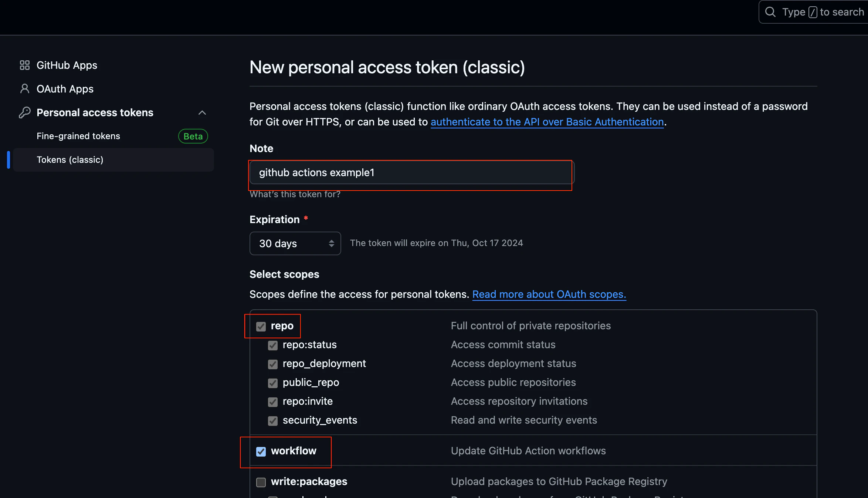Click the Expiration field label
The height and width of the screenshot is (498, 868).
[275, 219]
